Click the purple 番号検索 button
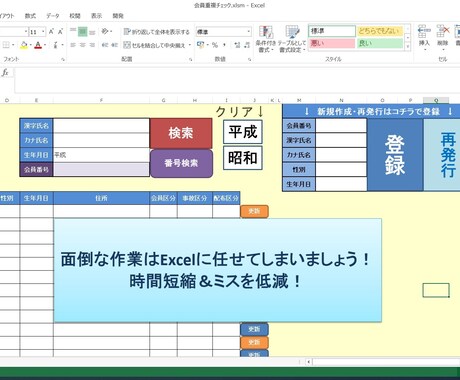460x380 pixels. (x=181, y=163)
